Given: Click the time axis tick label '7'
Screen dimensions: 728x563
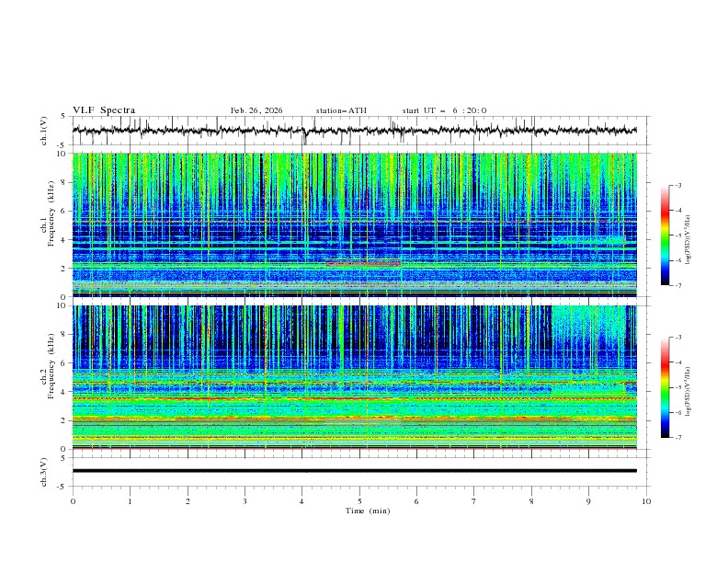Looking at the screenshot, I should click(x=474, y=501).
